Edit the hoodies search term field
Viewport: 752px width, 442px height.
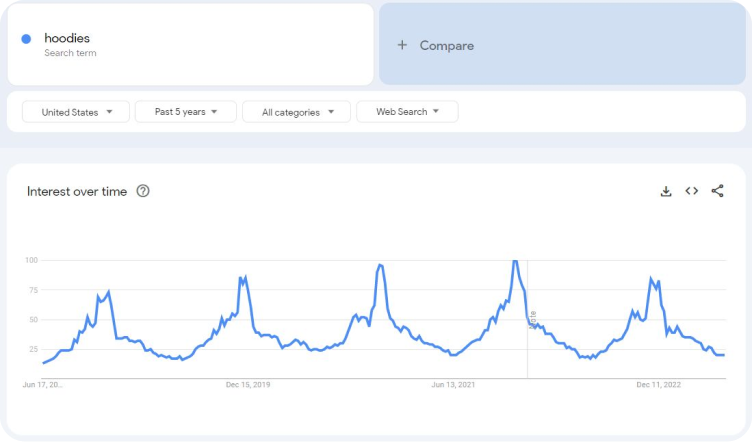(x=190, y=45)
